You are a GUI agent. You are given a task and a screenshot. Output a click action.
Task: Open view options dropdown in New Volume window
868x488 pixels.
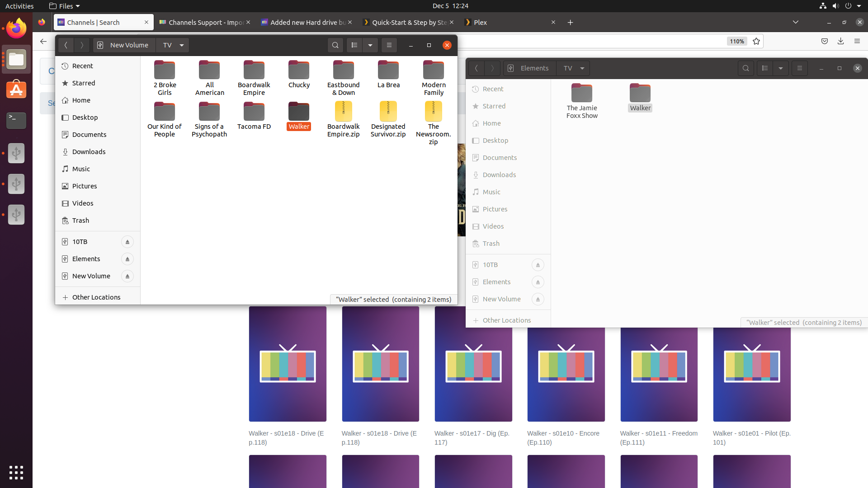point(370,45)
